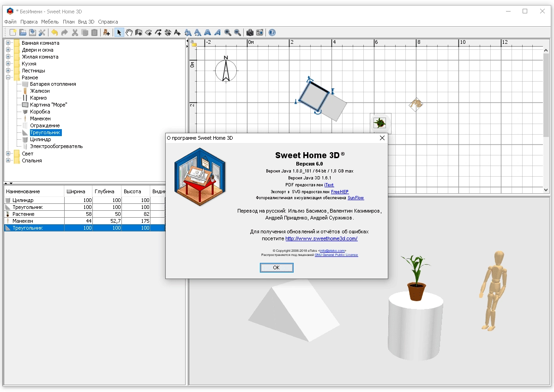Image resolution: width=554 pixels, height=392 pixels.
Task: Open Preferences with the tools icon
Action: pyautogui.click(x=42, y=32)
